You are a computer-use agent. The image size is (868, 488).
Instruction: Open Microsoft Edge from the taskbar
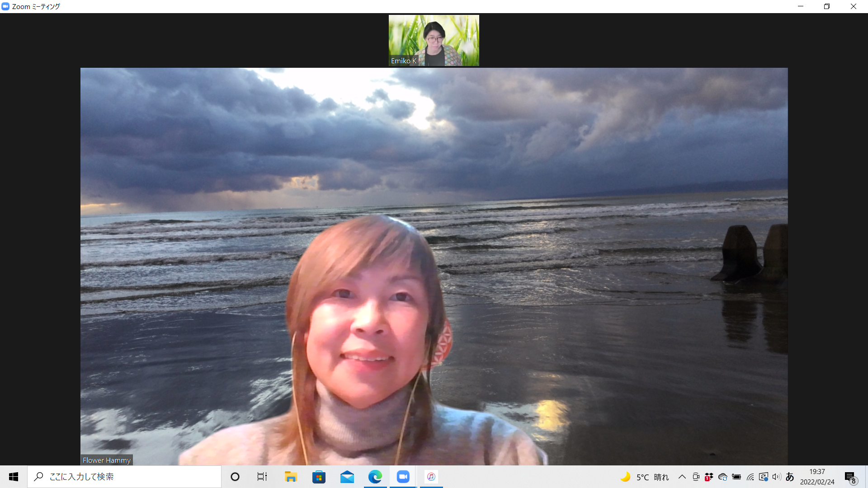pyautogui.click(x=375, y=477)
